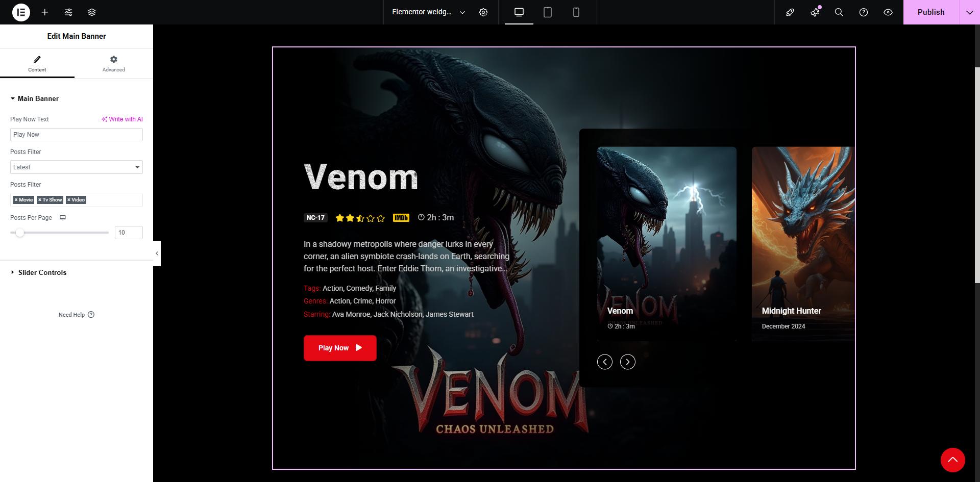This screenshot has height=482, width=980.
Task: Add a new element with plus icon
Action: [x=45, y=12]
